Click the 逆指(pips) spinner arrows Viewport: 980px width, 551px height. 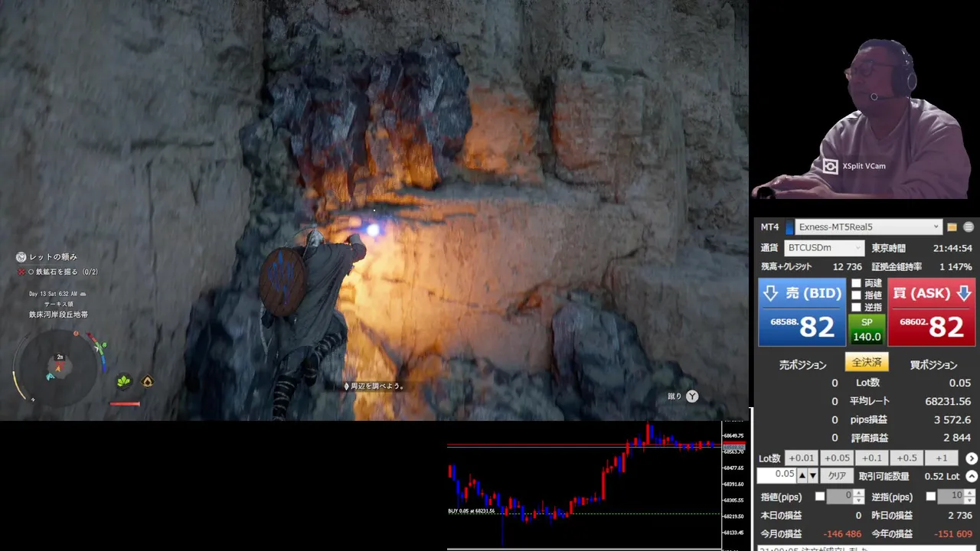(970, 497)
